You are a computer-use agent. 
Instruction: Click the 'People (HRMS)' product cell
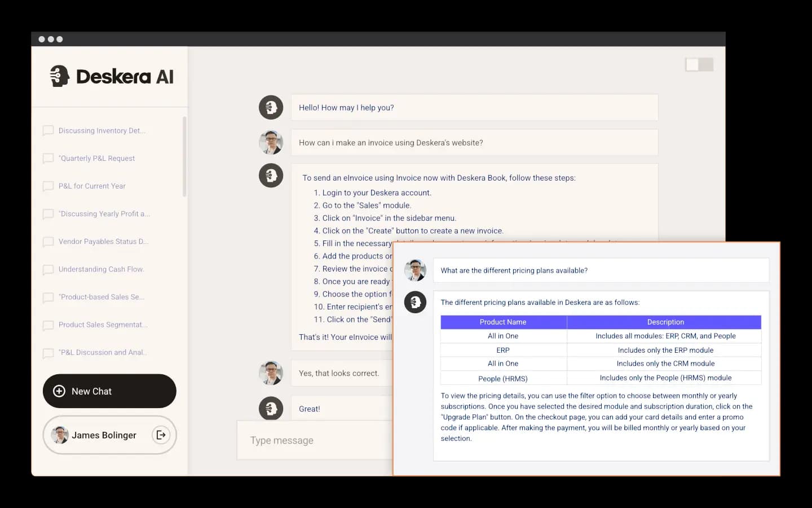(x=503, y=378)
